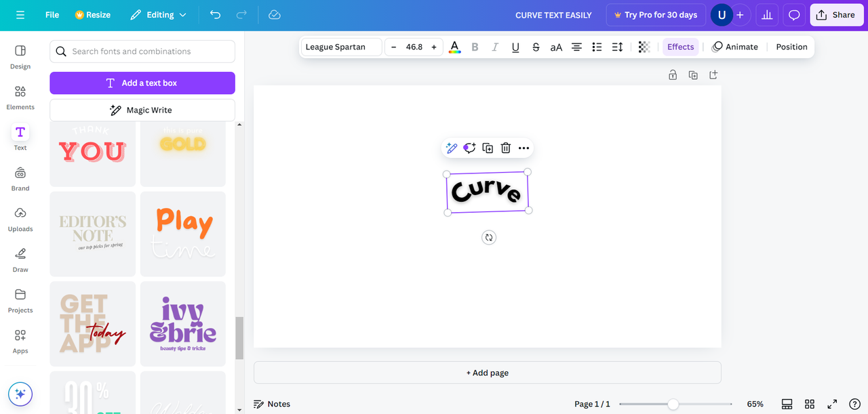Open the Resize option
868x414 pixels.
(x=93, y=15)
